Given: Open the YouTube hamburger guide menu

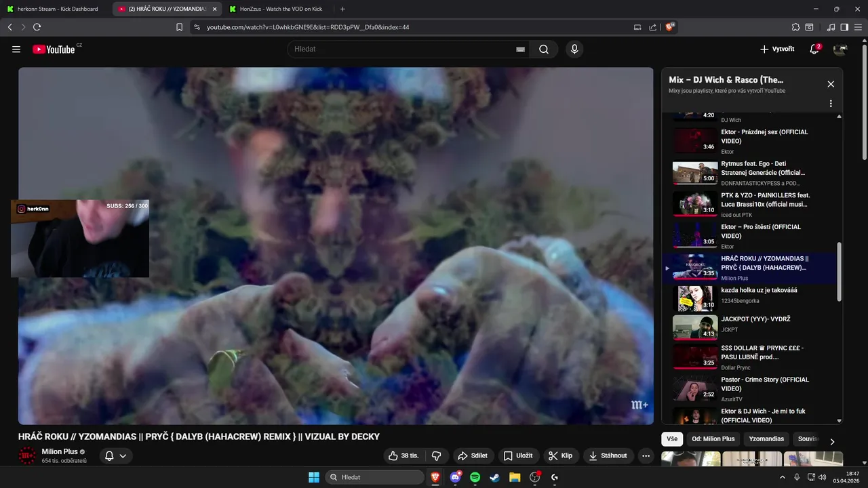Looking at the screenshot, I should pyautogui.click(x=16, y=49).
